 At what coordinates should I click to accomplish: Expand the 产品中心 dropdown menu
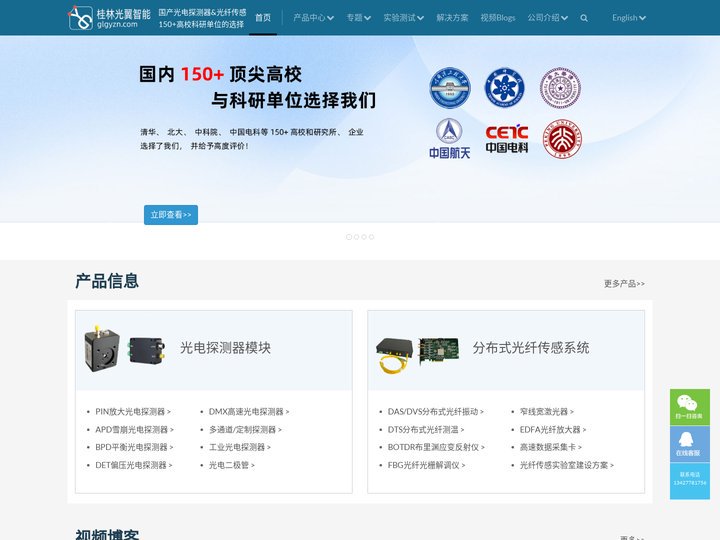[x=313, y=18]
